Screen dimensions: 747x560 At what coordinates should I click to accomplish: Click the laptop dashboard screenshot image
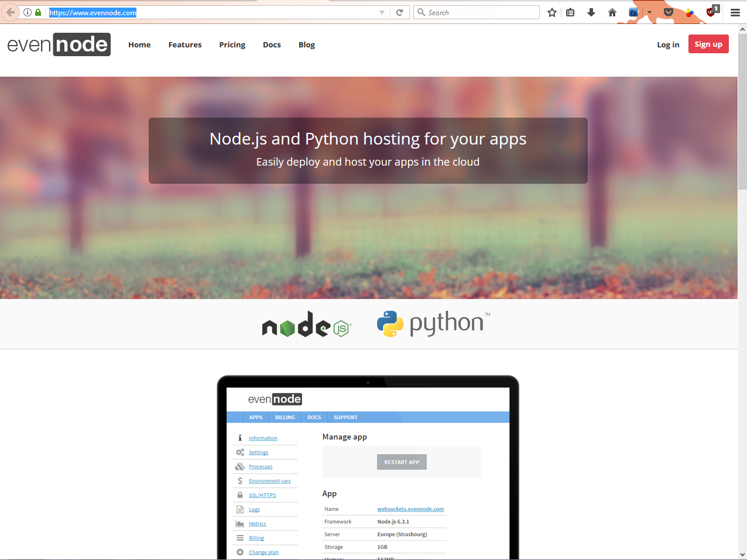(368, 468)
